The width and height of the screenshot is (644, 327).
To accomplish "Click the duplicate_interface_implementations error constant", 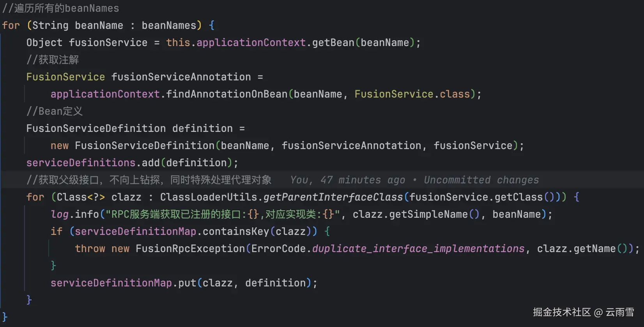I will pyautogui.click(x=418, y=249).
